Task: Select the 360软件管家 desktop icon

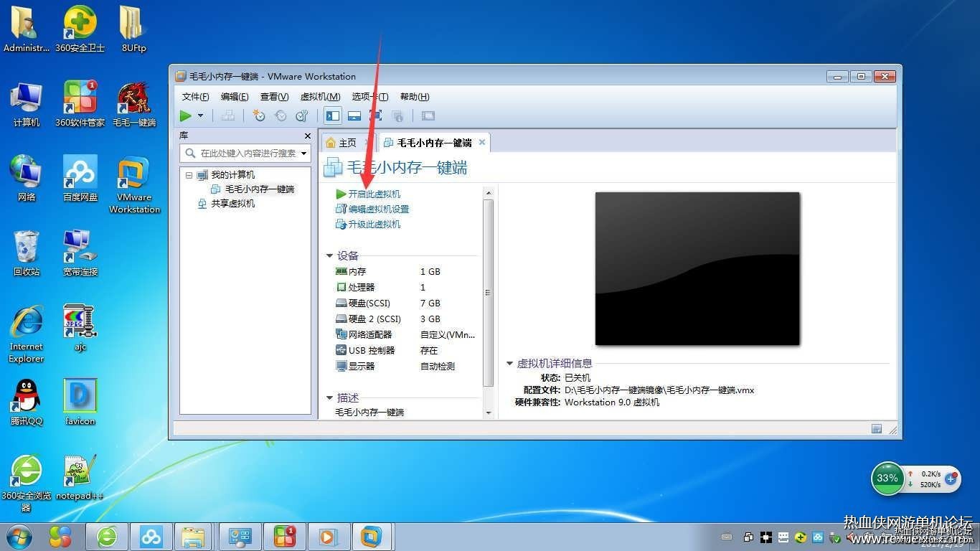Action: pos(80,105)
